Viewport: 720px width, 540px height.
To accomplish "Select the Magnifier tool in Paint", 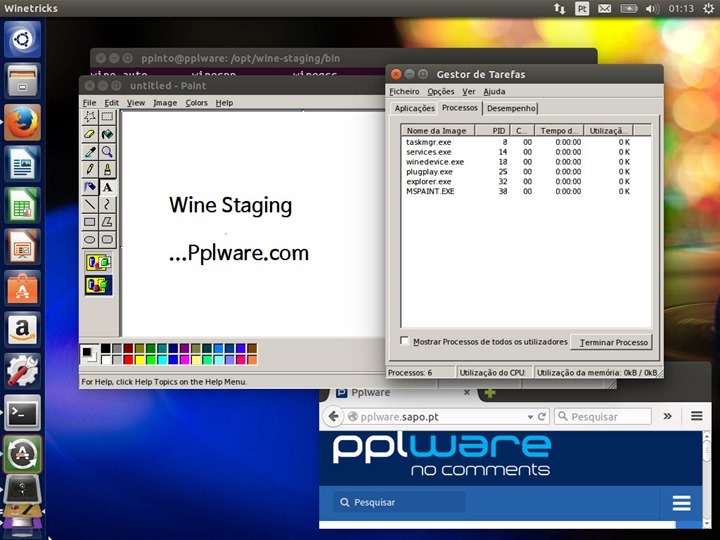I will (107, 152).
